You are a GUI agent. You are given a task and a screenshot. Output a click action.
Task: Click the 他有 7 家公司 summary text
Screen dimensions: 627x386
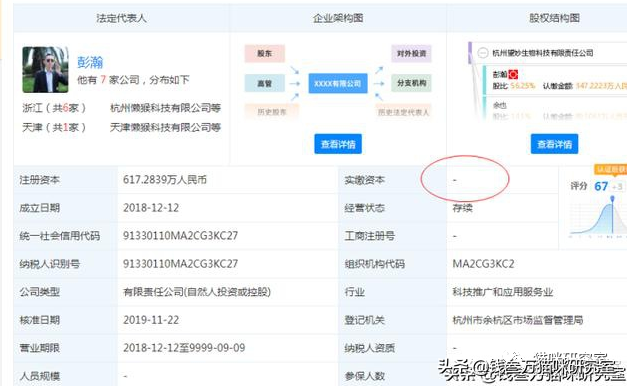click(133, 80)
